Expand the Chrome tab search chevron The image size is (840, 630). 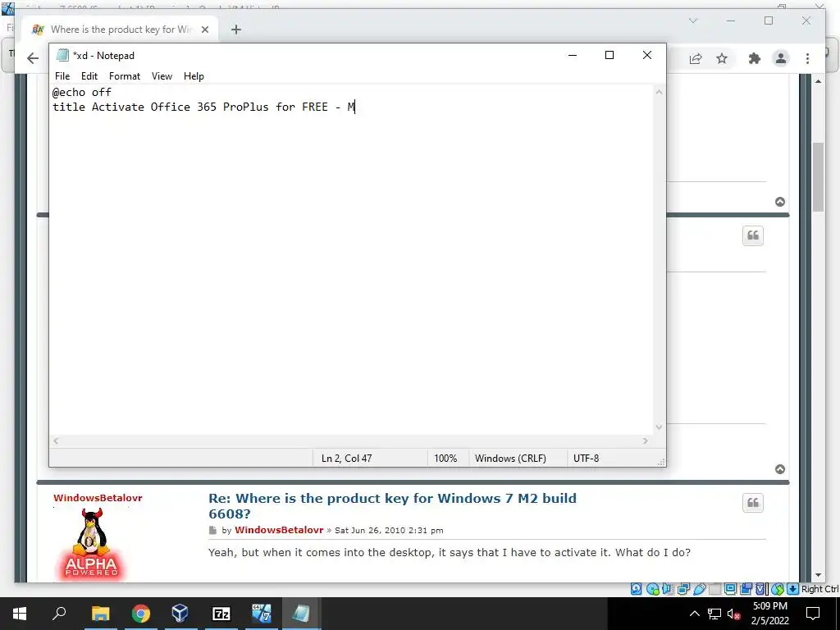pyautogui.click(x=692, y=21)
